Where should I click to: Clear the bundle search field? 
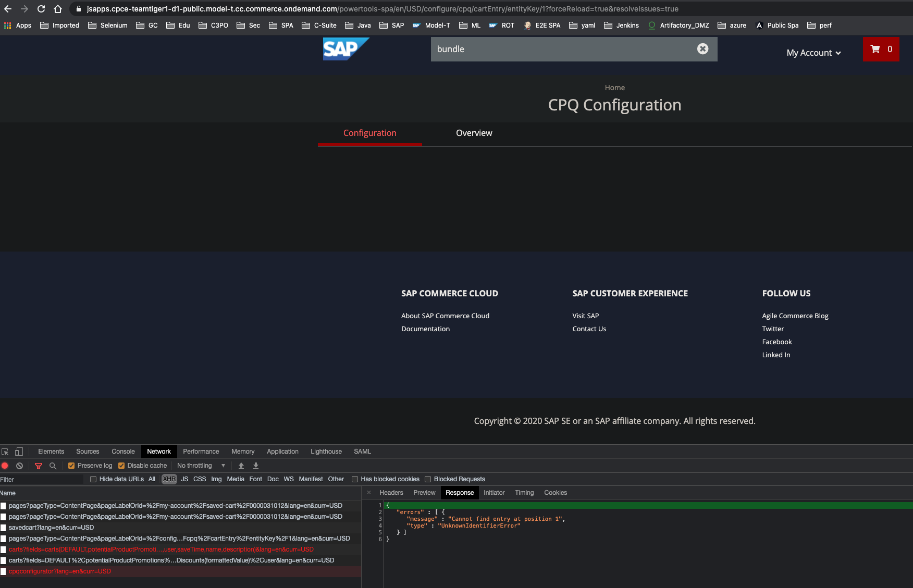[x=702, y=49]
